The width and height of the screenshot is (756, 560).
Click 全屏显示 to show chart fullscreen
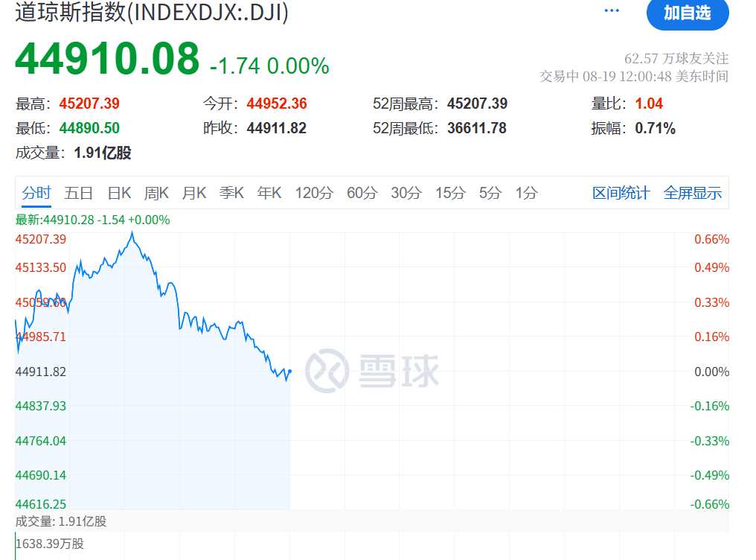pyautogui.click(x=693, y=194)
